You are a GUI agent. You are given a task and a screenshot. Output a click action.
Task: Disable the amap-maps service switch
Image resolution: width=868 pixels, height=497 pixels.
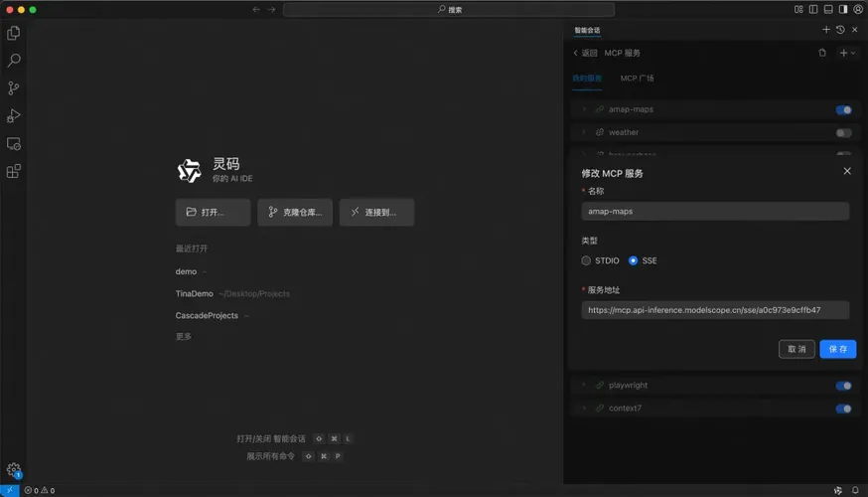843,109
